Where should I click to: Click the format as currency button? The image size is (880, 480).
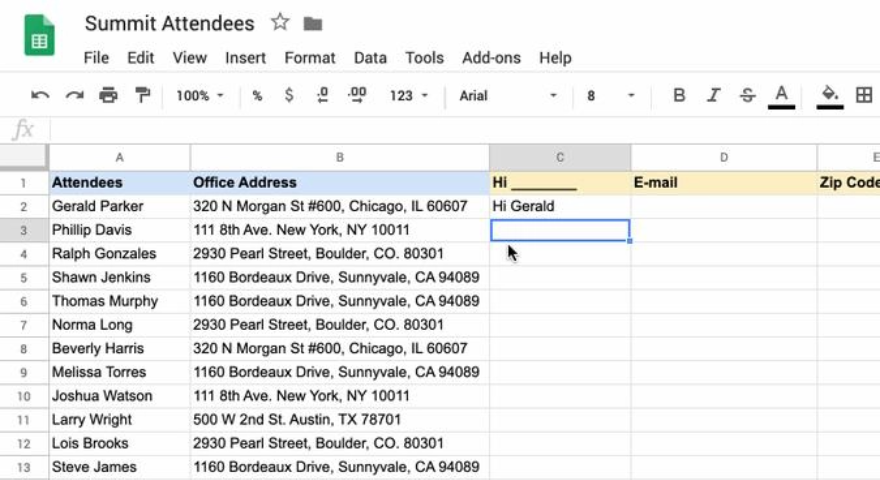point(289,96)
